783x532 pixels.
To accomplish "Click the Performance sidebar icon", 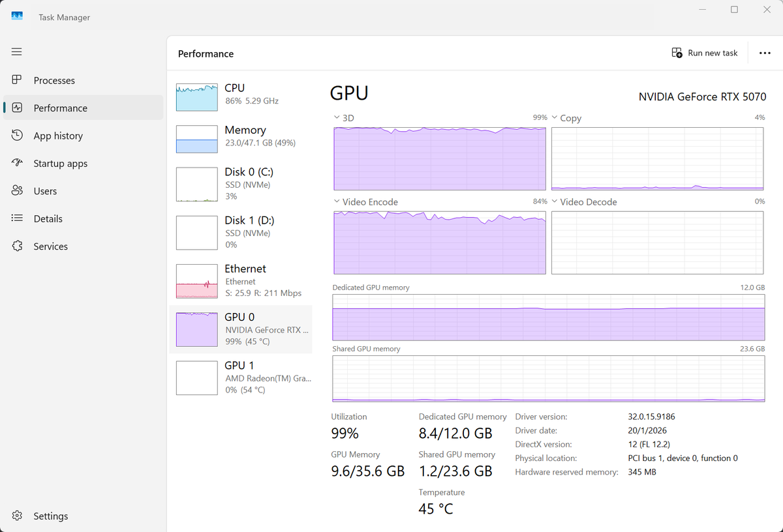I will tap(17, 108).
